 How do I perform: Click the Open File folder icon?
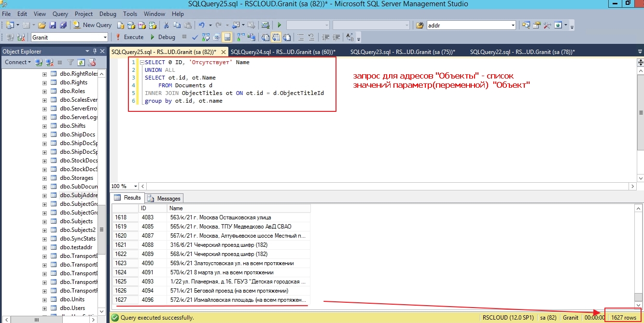click(x=42, y=25)
